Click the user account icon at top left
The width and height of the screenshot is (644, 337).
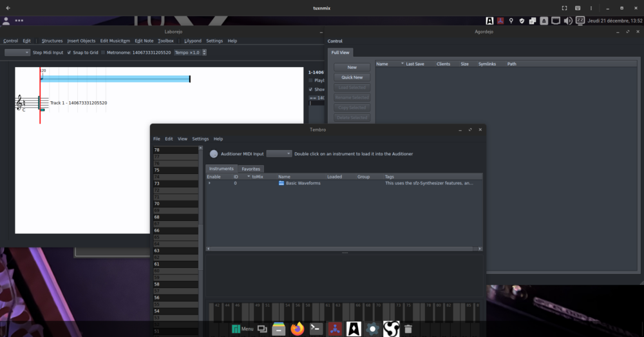pos(6,21)
